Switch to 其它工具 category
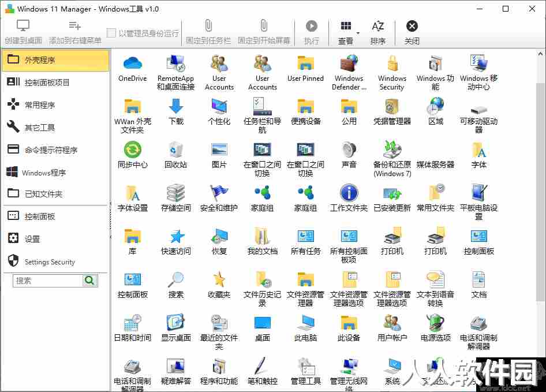This screenshot has height=392, width=546. pos(56,127)
